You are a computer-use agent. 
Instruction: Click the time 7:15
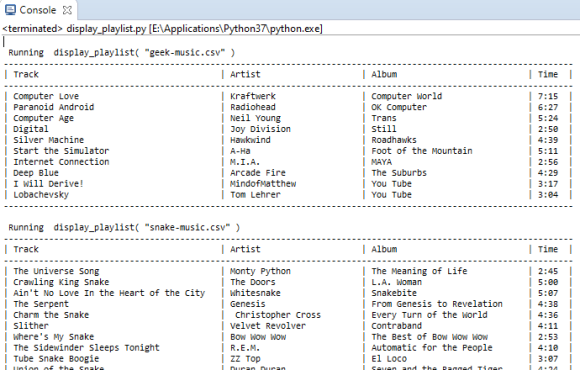point(548,96)
